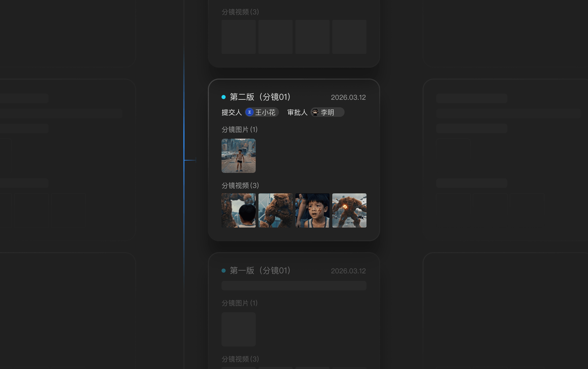Click 王小花's blue avatar icon
The width and height of the screenshot is (588, 369).
(x=250, y=112)
